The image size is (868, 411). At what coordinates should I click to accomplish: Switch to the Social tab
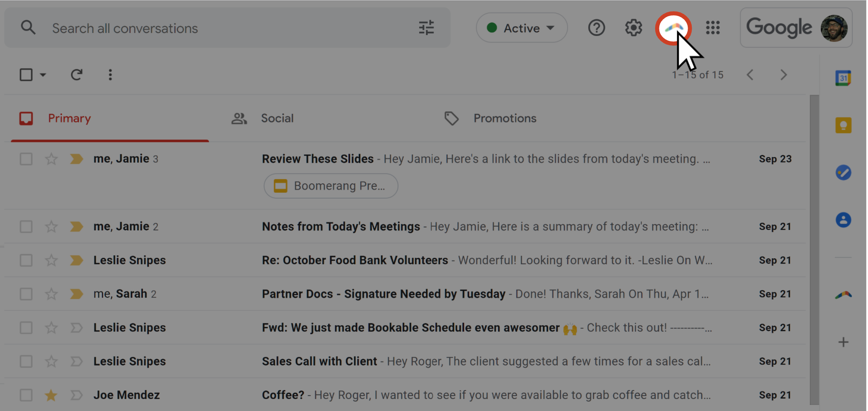(277, 118)
